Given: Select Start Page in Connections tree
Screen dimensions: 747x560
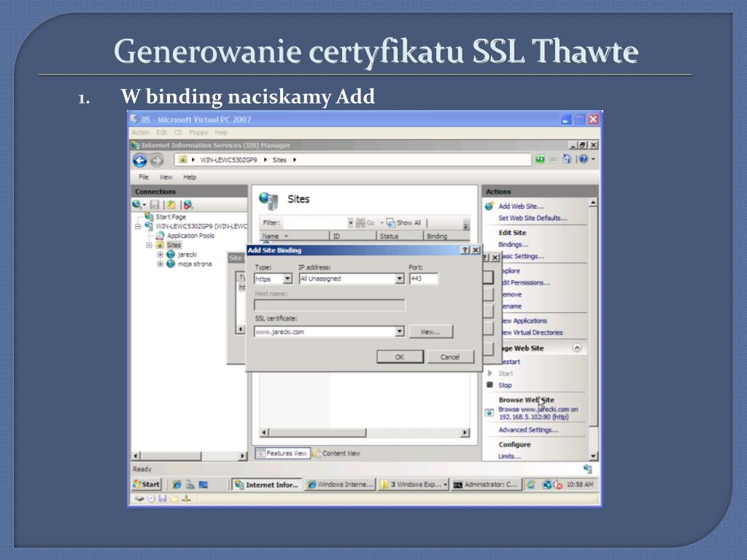Looking at the screenshot, I should (171, 217).
